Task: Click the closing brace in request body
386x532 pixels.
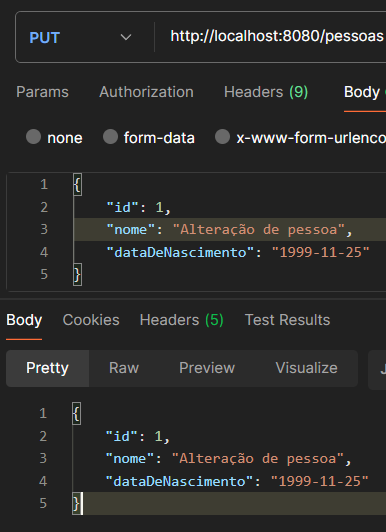Action: [x=77, y=274]
